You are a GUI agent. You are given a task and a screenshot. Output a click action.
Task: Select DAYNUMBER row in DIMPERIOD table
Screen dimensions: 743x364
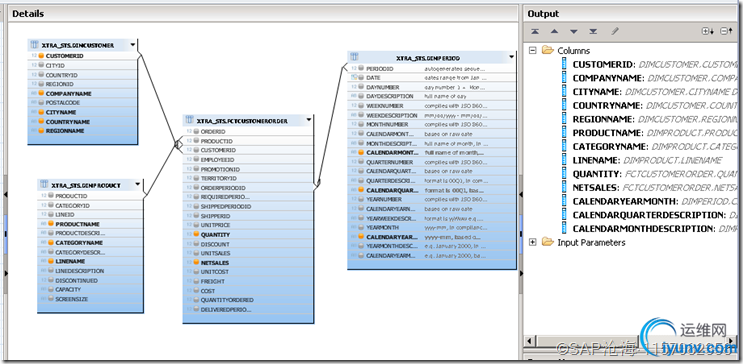click(x=432, y=87)
